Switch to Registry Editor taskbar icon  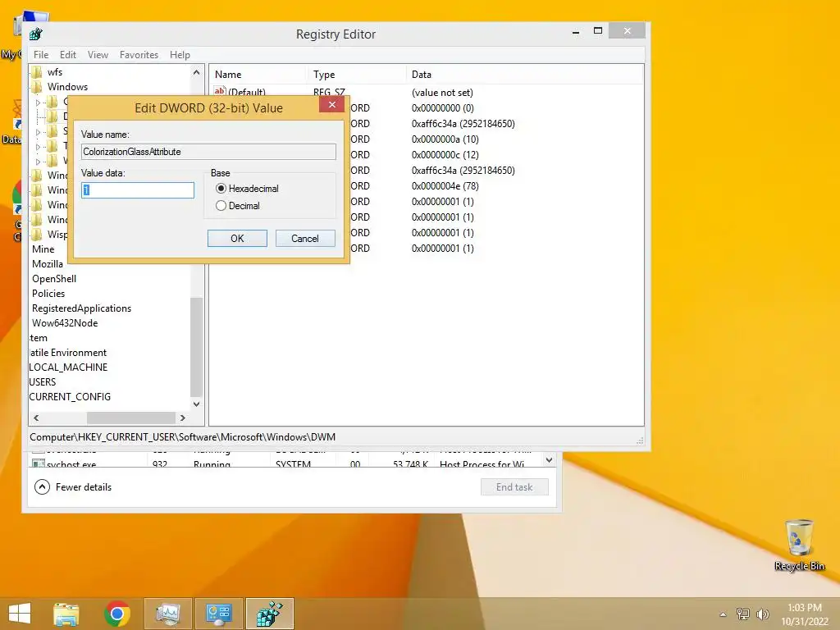tap(269, 614)
